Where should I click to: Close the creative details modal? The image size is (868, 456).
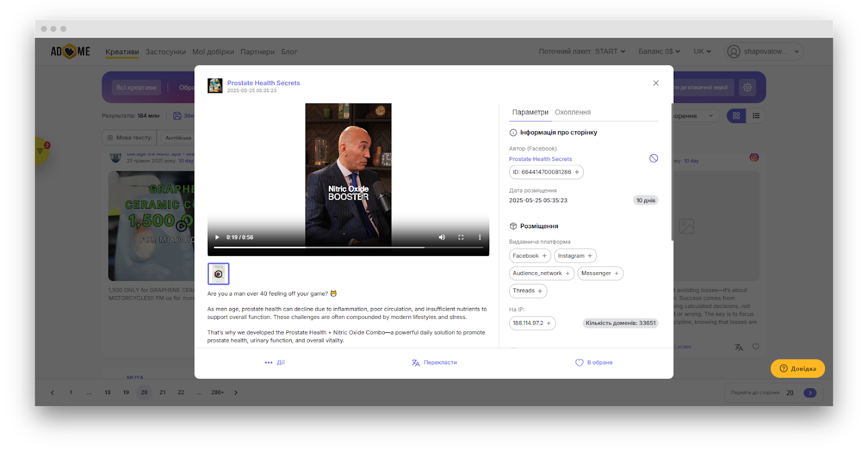(656, 83)
